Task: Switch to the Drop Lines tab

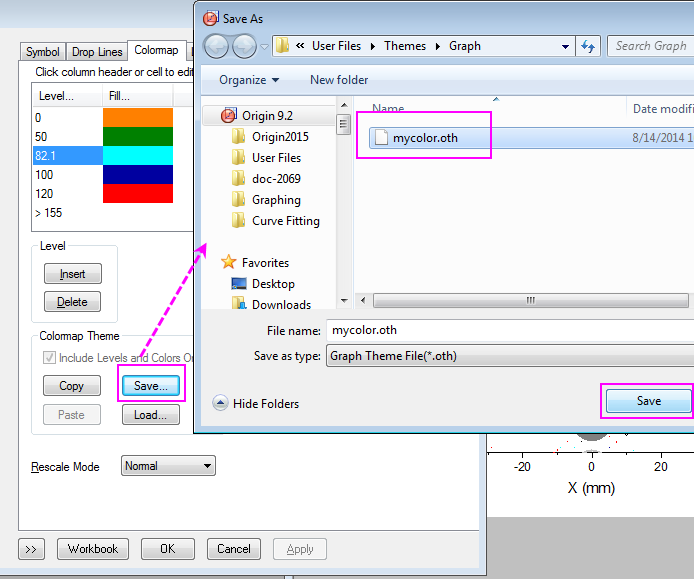Action: 97,52
